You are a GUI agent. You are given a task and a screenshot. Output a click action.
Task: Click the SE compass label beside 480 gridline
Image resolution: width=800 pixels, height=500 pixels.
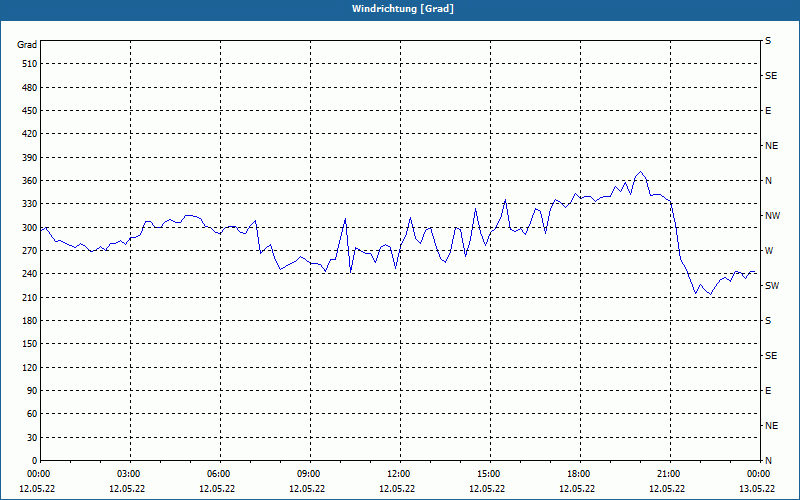[x=771, y=76]
